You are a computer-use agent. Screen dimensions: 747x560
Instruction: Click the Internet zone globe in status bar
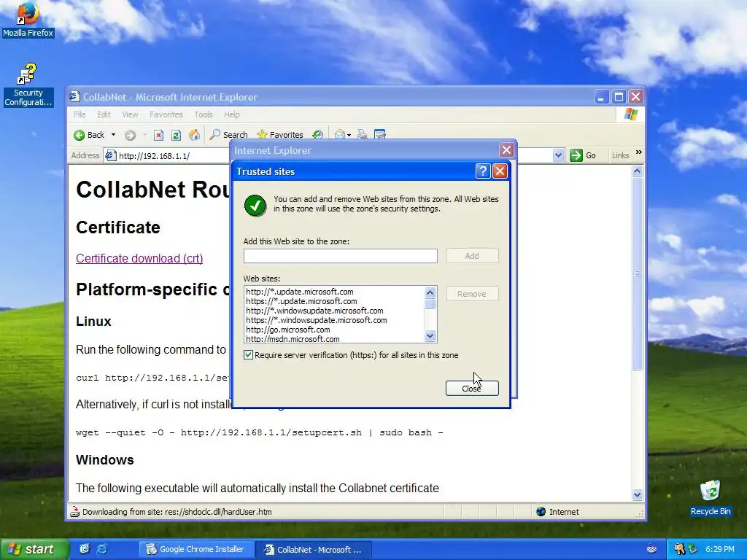tap(541, 511)
